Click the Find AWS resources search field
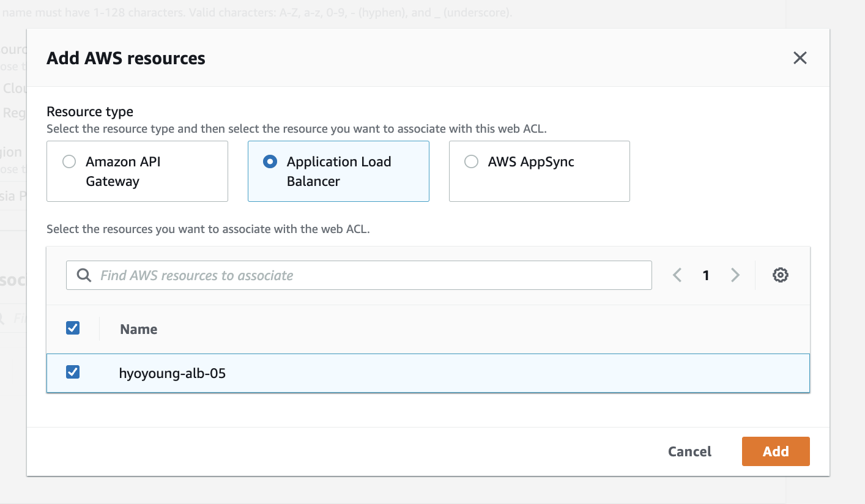The height and width of the screenshot is (504, 865). point(367,275)
